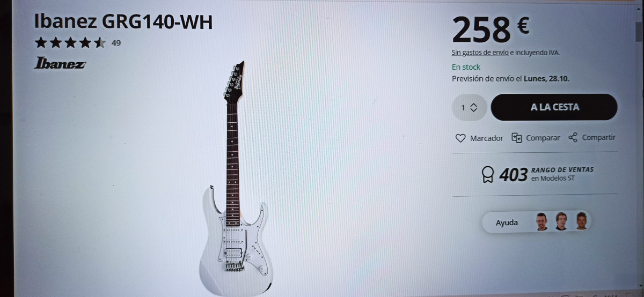Follow the Sin gastos de envío link
Image resolution: width=644 pixels, height=297 pixels.
click(x=480, y=53)
